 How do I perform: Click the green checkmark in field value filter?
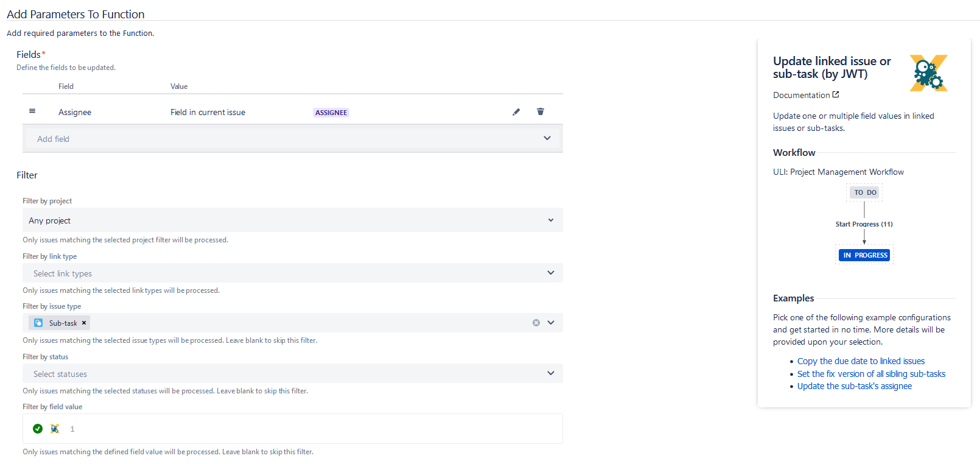click(x=38, y=429)
